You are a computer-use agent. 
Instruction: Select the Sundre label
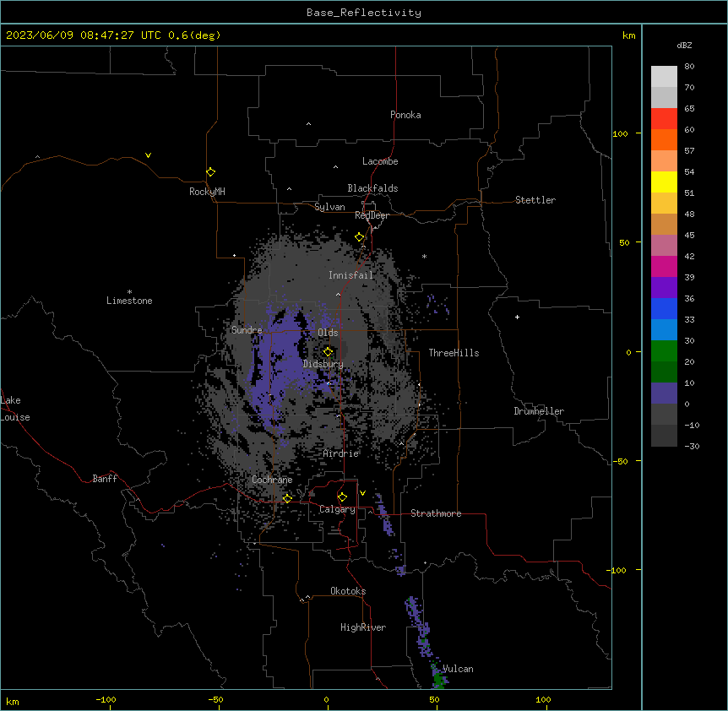(x=247, y=330)
